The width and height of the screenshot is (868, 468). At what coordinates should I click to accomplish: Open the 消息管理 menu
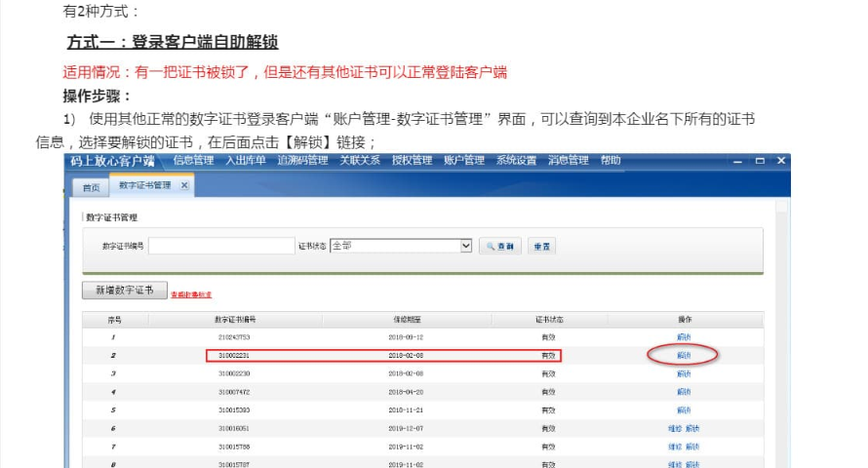(x=568, y=161)
